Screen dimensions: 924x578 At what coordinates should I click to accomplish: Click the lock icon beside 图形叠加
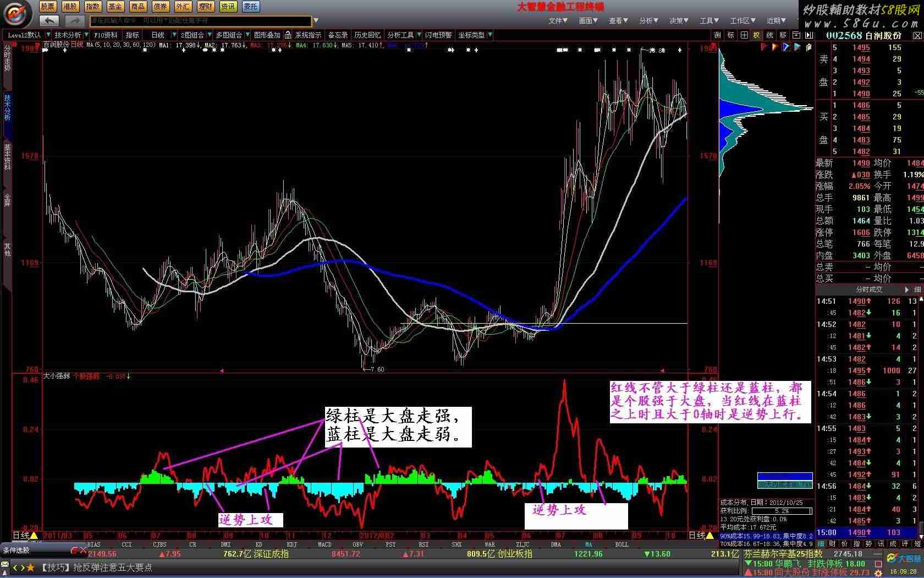click(x=288, y=35)
